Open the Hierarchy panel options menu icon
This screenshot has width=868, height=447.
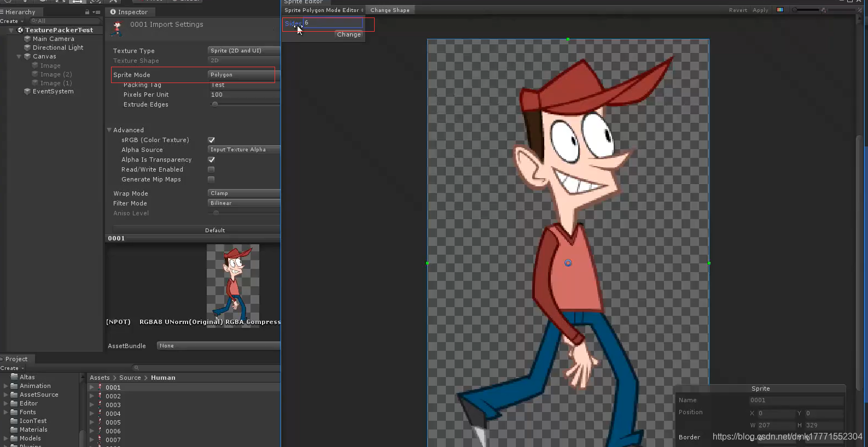[97, 11]
